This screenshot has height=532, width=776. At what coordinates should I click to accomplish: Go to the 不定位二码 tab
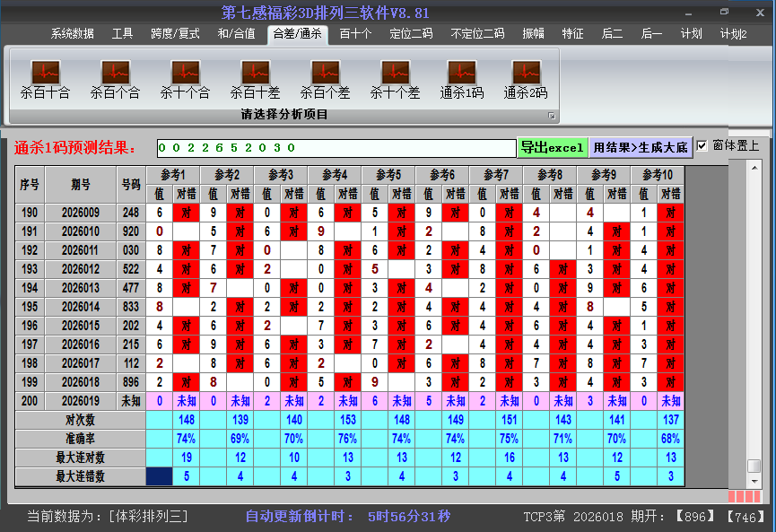click(477, 34)
